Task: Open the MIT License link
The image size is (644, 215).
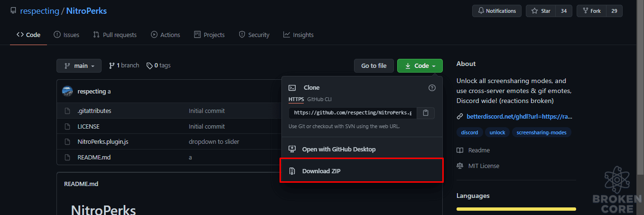Action: click(x=484, y=166)
